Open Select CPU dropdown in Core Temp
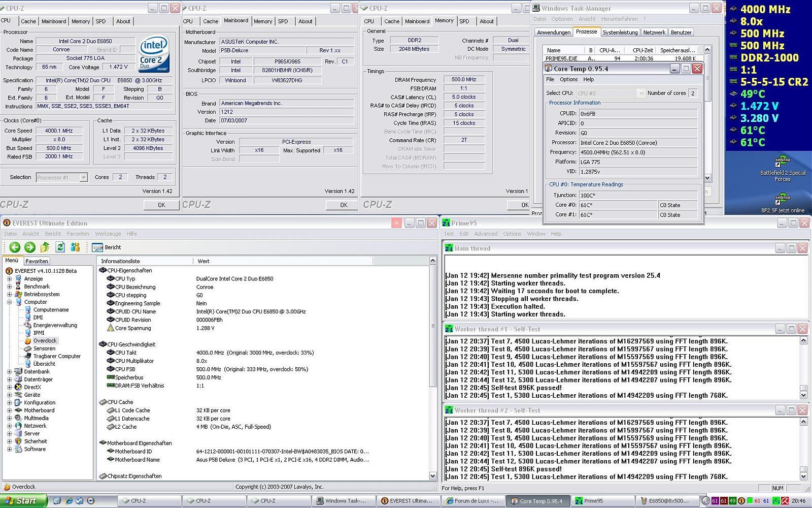This screenshot has height=508, width=812. coord(641,93)
